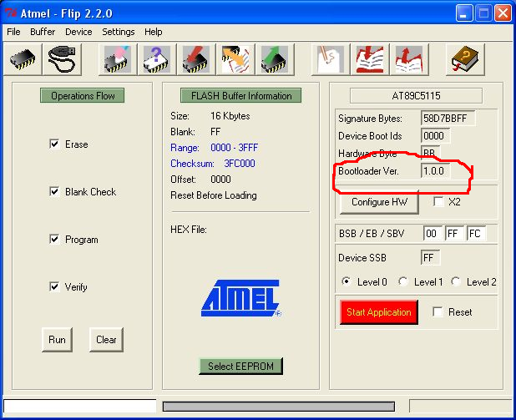Click the Load HEX file icon
This screenshot has height=420, width=516.
tap(370, 59)
